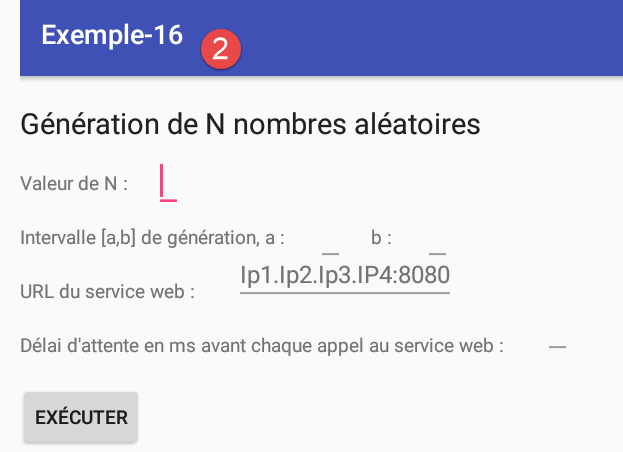Click the 'Valeur de N :' label
The height and width of the screenshot is (452, 623).
tap(74, 184)
